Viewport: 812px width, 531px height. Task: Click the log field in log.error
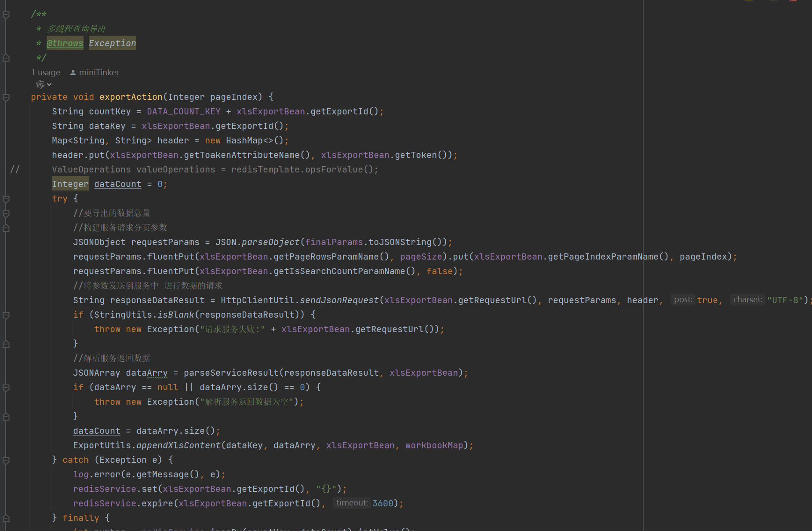[x=81, y=474]
